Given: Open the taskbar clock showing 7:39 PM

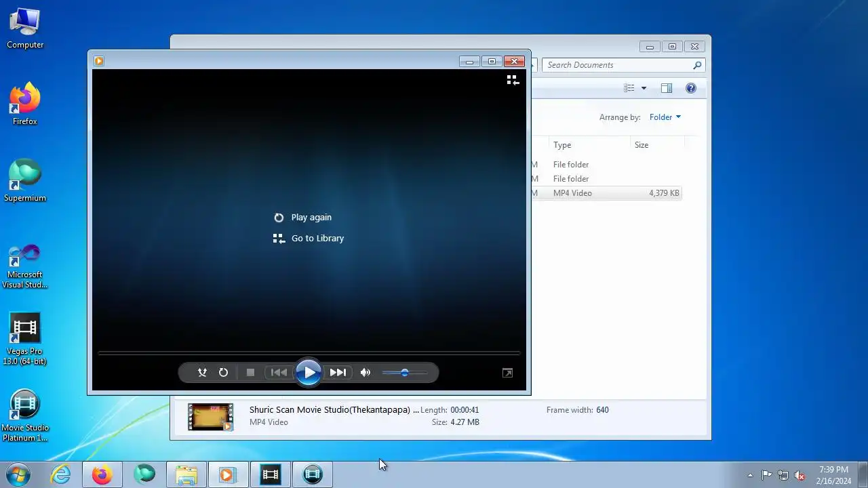Looking at the screenshot, I should [x=833, y=475].
